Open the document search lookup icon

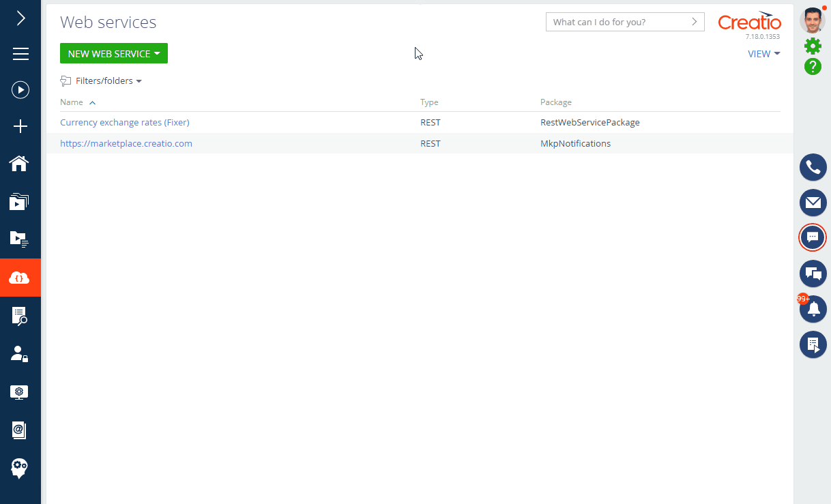(20, 315)
